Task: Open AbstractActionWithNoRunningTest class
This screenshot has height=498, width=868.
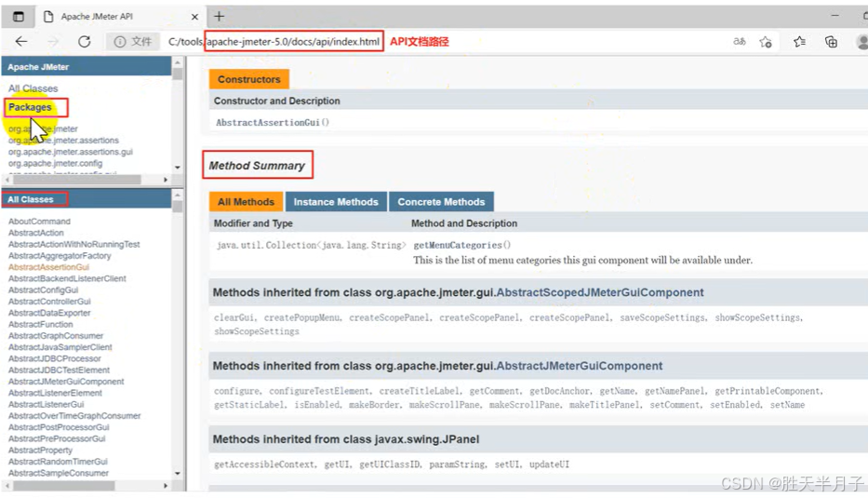Action: point(74,244)
